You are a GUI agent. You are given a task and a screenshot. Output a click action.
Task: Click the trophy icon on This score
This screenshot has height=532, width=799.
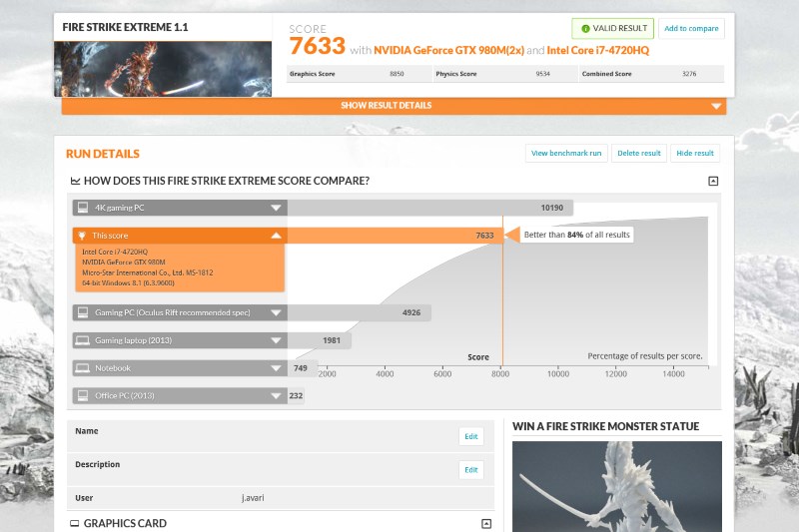click(x=82, y=236)
